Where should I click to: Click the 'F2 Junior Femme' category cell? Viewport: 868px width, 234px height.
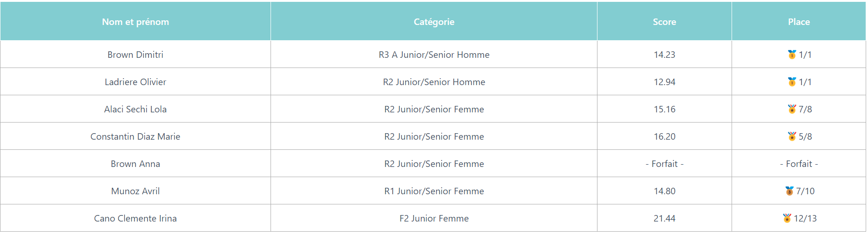434,218
